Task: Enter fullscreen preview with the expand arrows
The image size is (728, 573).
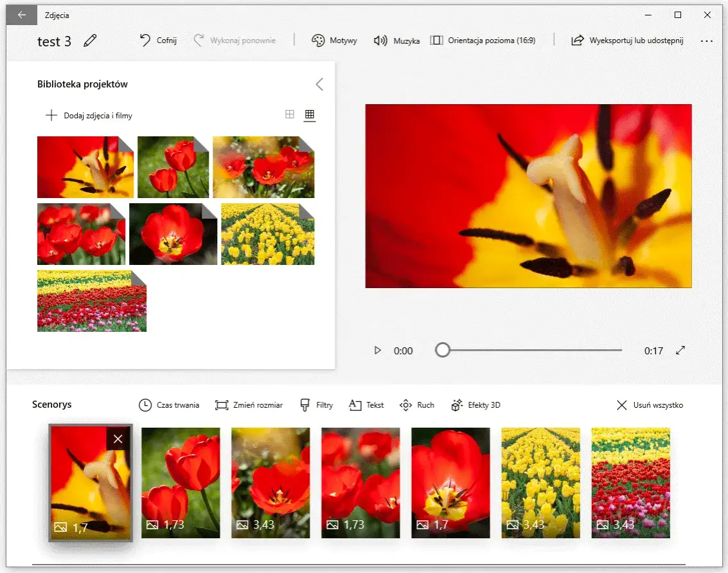Action: coord(680,350)
